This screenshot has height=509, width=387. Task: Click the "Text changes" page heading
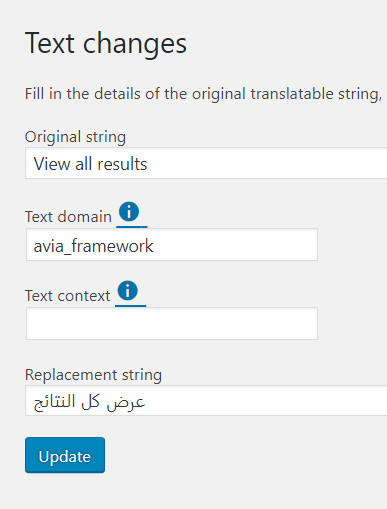(106, 44)
